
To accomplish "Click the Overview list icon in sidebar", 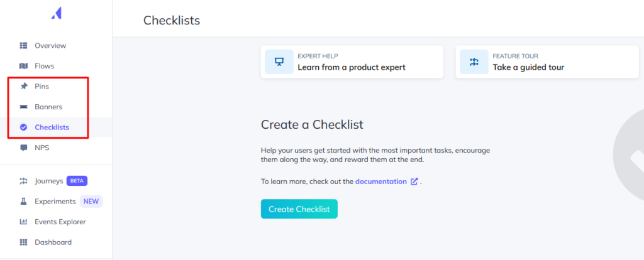I will click(24, 45).
